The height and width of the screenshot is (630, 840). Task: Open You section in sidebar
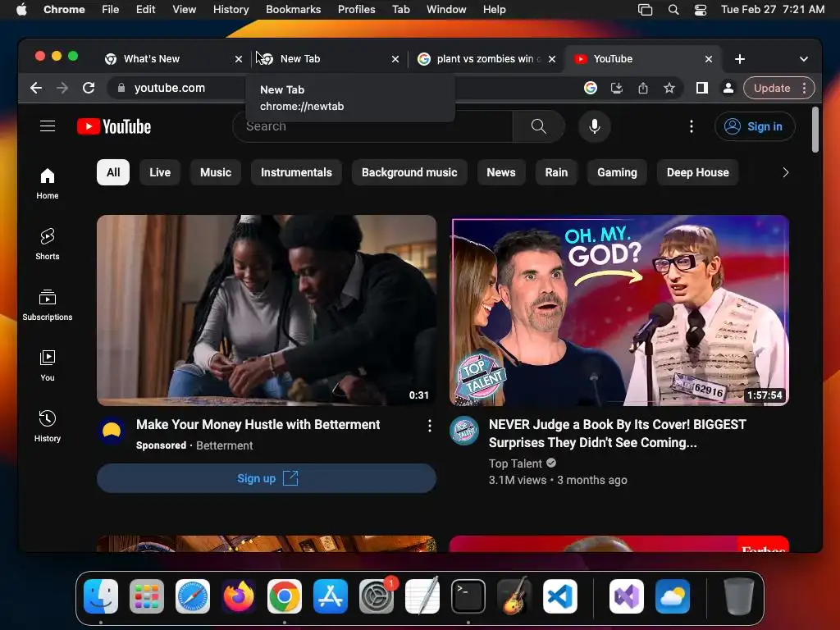[x=47, y=365]
